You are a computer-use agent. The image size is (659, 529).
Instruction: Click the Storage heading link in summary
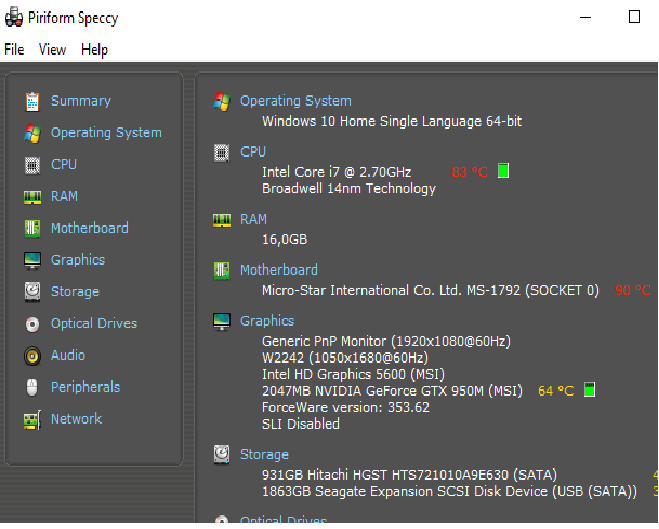click(264, 455)
